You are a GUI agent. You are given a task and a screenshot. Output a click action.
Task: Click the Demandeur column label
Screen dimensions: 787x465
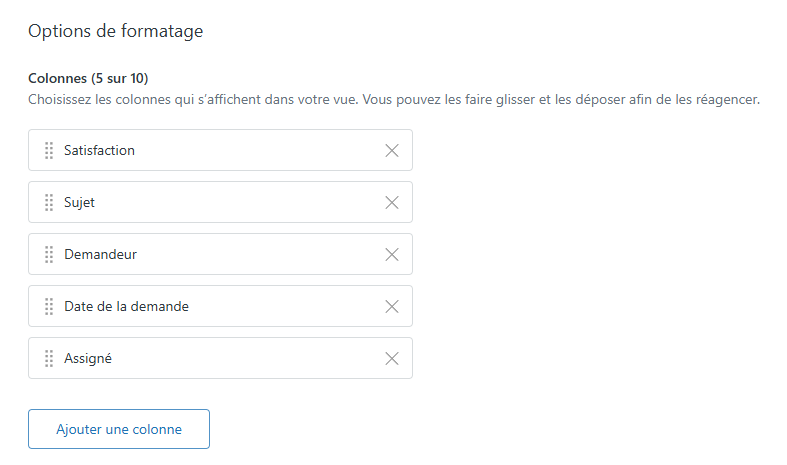pos(100,254)
